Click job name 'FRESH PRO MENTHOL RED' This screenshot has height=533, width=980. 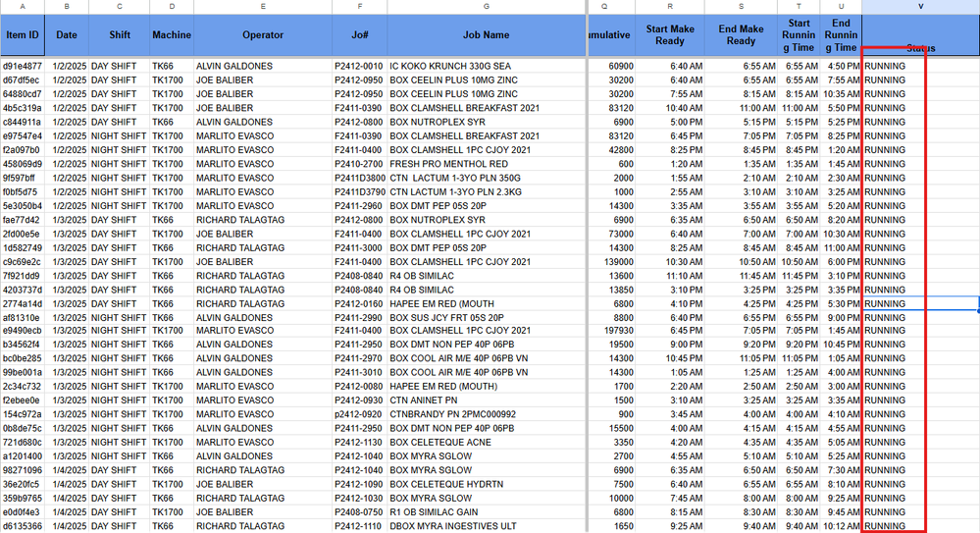[x=448, y=164]
